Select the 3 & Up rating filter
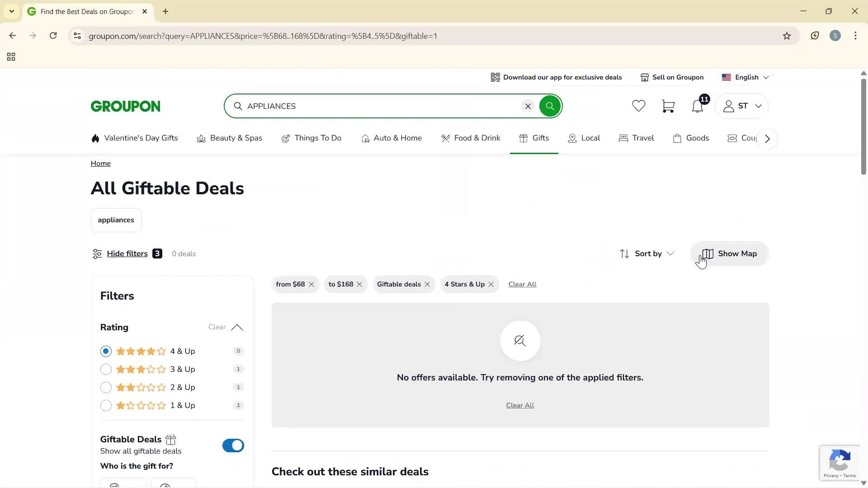868x488 pixels. point(106,369)
